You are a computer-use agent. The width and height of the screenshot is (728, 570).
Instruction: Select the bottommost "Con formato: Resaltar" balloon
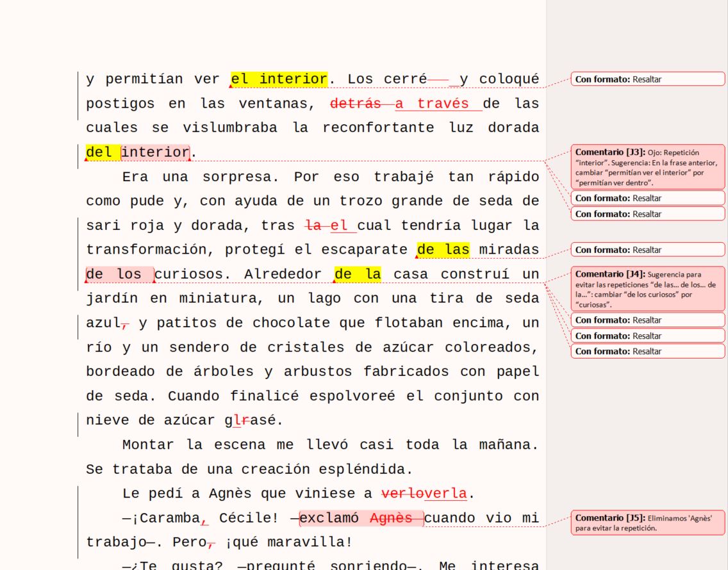[x=647, y=351]
